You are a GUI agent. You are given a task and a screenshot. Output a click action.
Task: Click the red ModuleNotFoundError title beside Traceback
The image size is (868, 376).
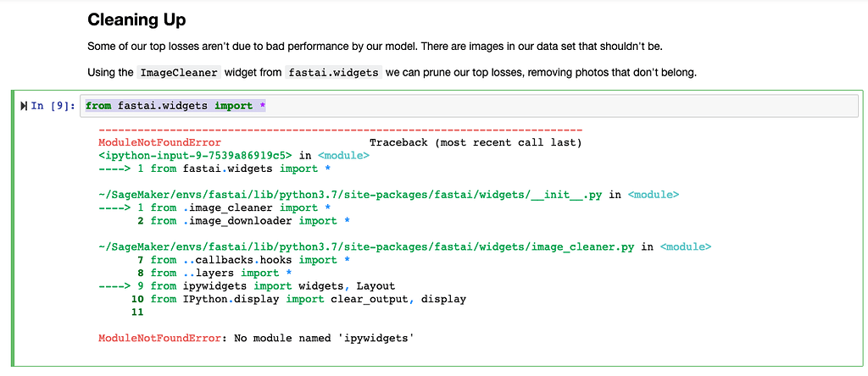point(159,142)
